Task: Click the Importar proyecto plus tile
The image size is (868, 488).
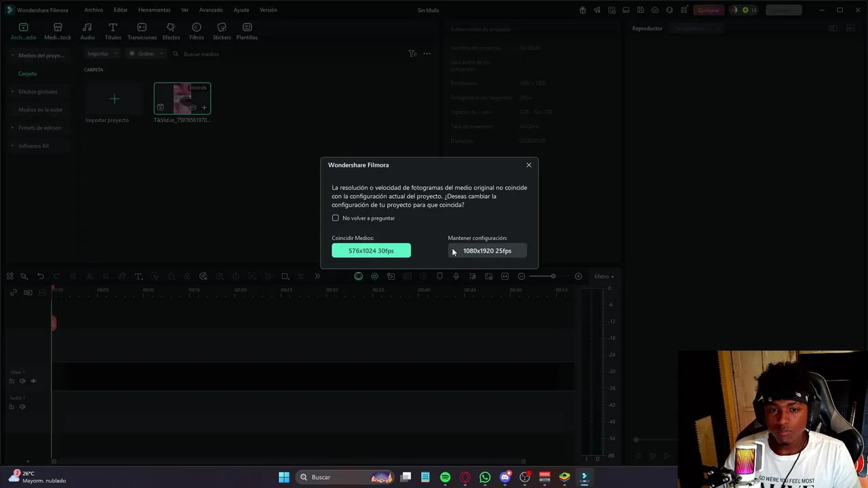Action: (114, 99)
